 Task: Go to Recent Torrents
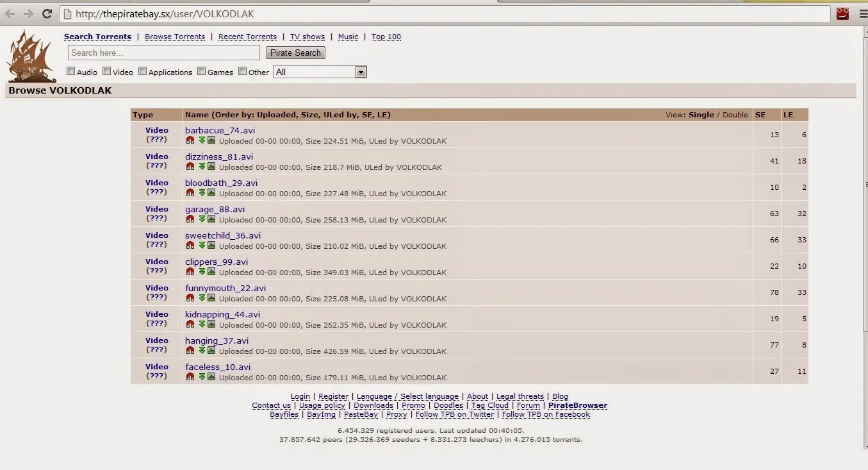pos(247,37)
